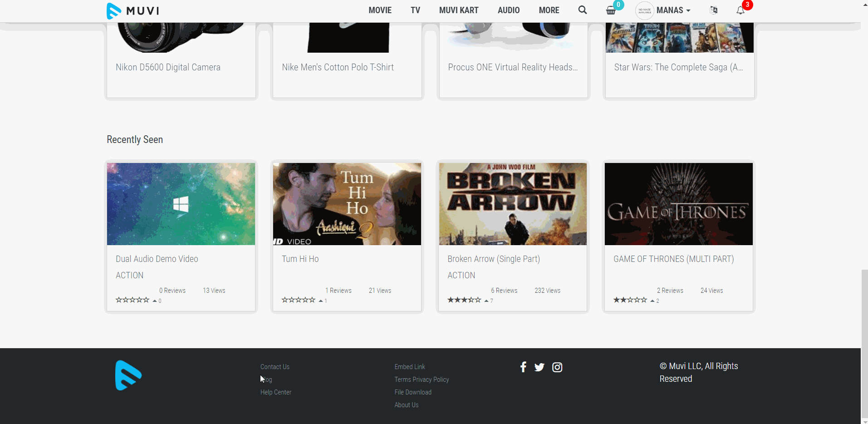868x424 pixels.
Task: Click star rating of Broken Arrow
Action: point(464,300)
